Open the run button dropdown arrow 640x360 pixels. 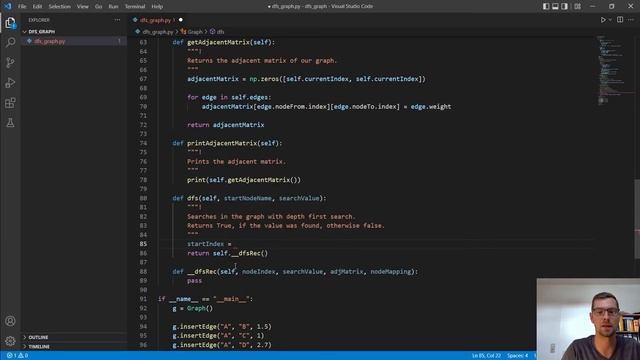pyautogui.click(x=610, y=20)
